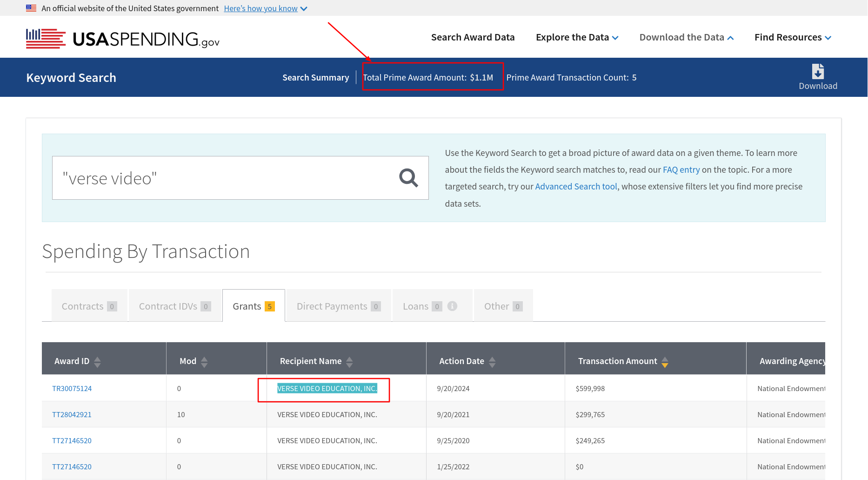The width and height of the screenshot is (868, 480).
Task: Sort by Recipient Name arrows
Action: [x=349, y=362]
